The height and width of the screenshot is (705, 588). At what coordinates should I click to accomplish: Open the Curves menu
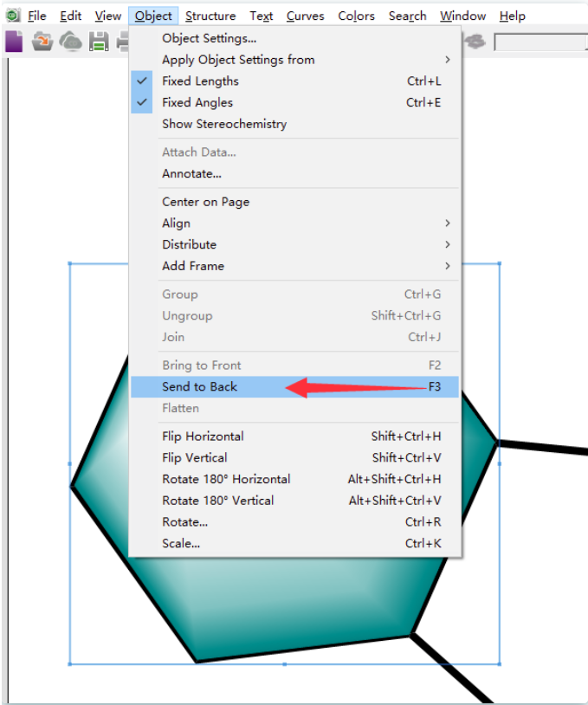click(x=305, y=16)
